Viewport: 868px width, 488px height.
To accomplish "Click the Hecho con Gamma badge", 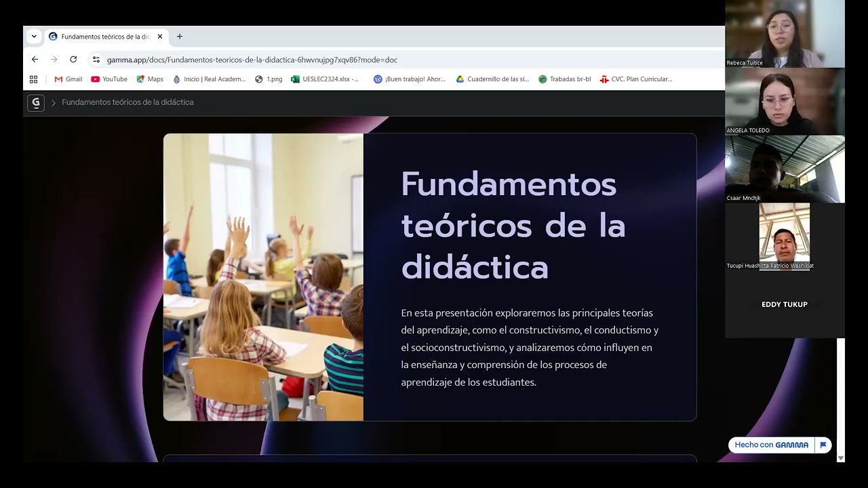I will click(772, 445).
